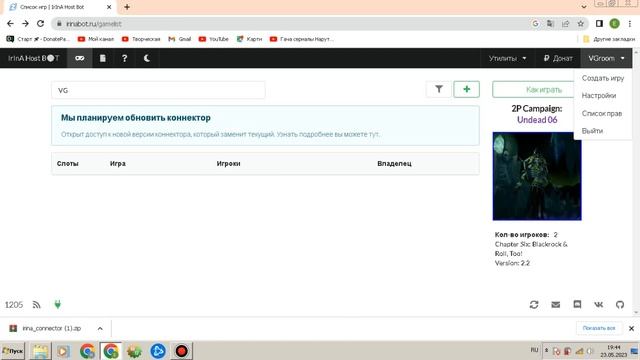
Task: Click the 2P Campaign map thumbnail
Action: (x=537, y=176)
